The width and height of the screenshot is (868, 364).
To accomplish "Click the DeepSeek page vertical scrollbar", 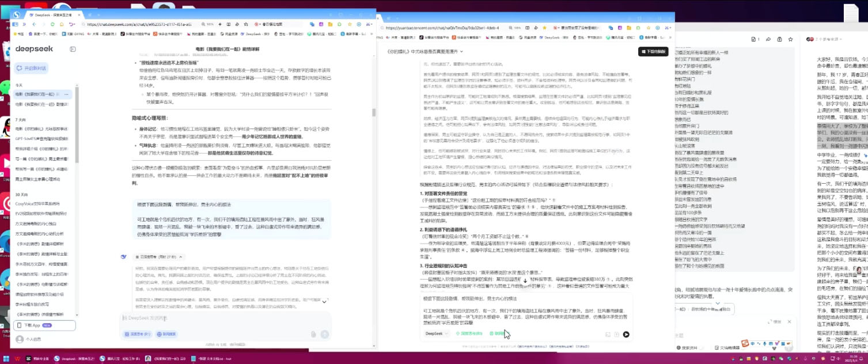I will [374, 112].
